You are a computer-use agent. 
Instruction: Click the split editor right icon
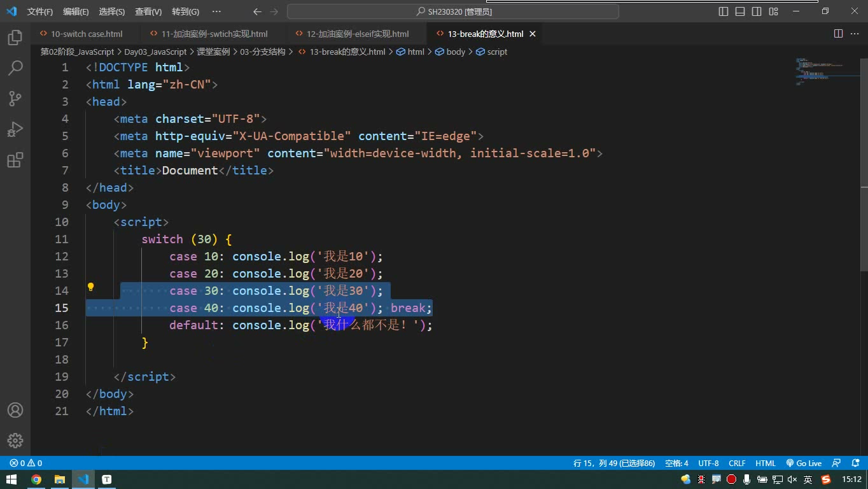838,34
